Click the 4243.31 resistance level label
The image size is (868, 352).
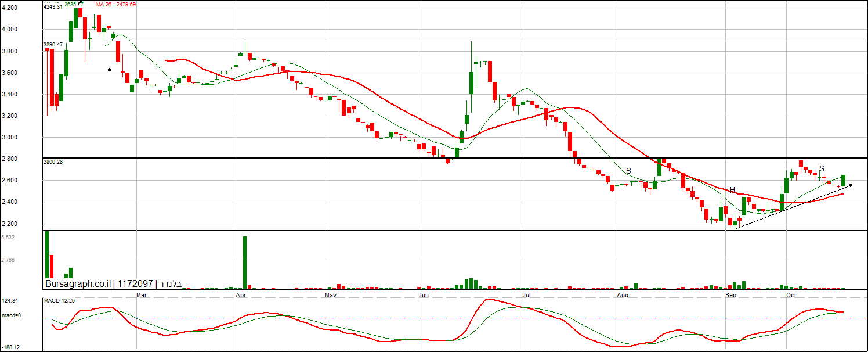click(53, 7)
